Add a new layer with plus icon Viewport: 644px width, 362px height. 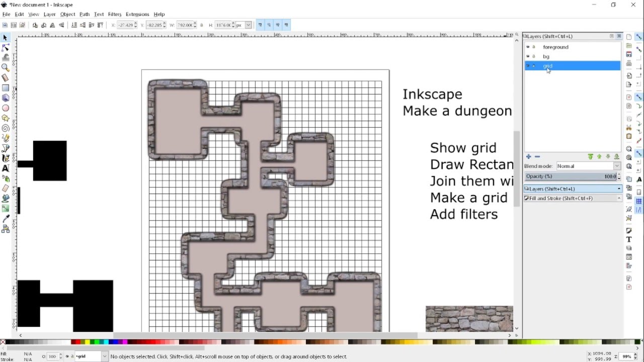[528, 157]
